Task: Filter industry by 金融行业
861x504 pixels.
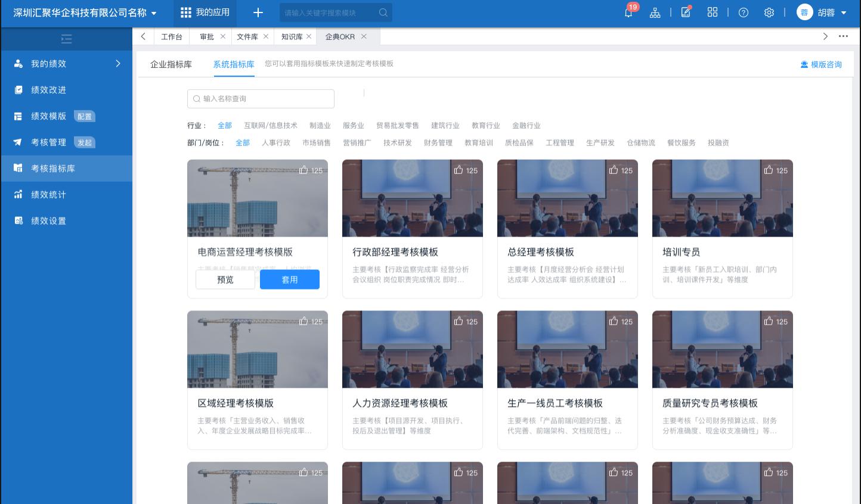Action: (526, 126)
